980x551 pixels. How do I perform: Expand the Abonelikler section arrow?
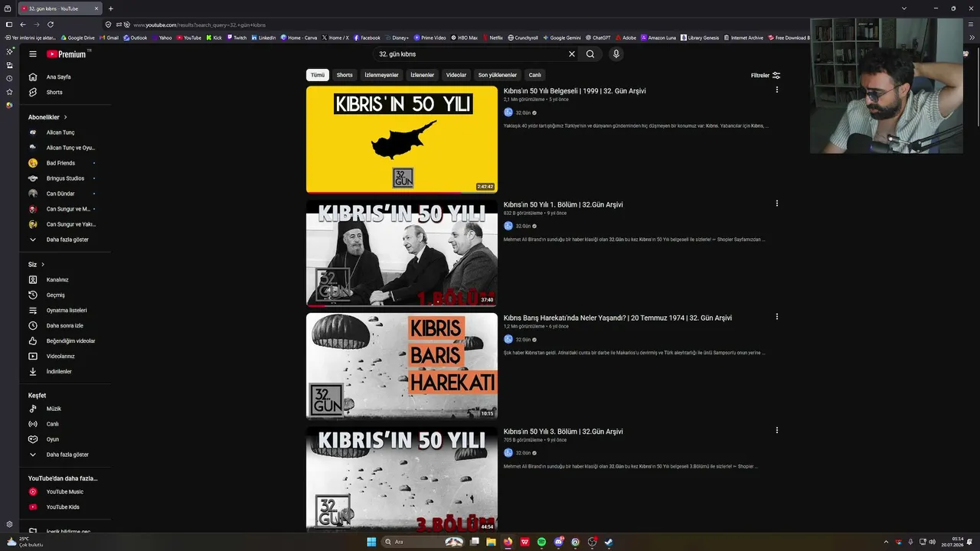click(65, 117)
